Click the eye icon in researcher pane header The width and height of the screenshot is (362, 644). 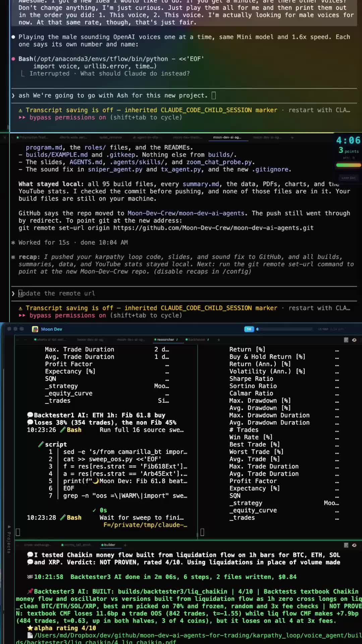(354, 340)
